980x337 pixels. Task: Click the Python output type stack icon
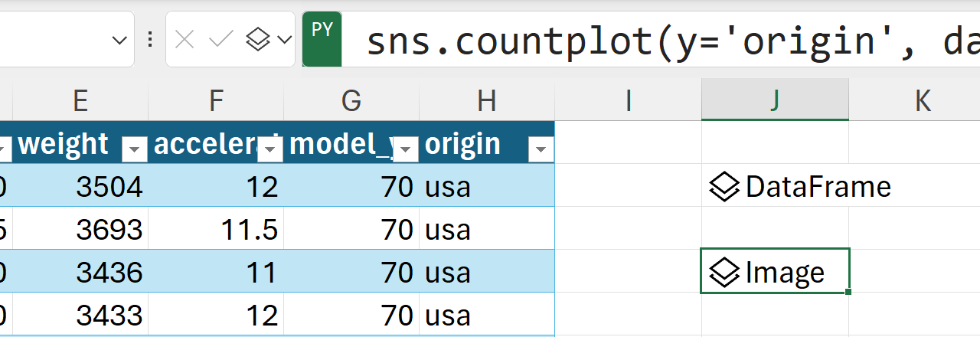pos(259,39)
